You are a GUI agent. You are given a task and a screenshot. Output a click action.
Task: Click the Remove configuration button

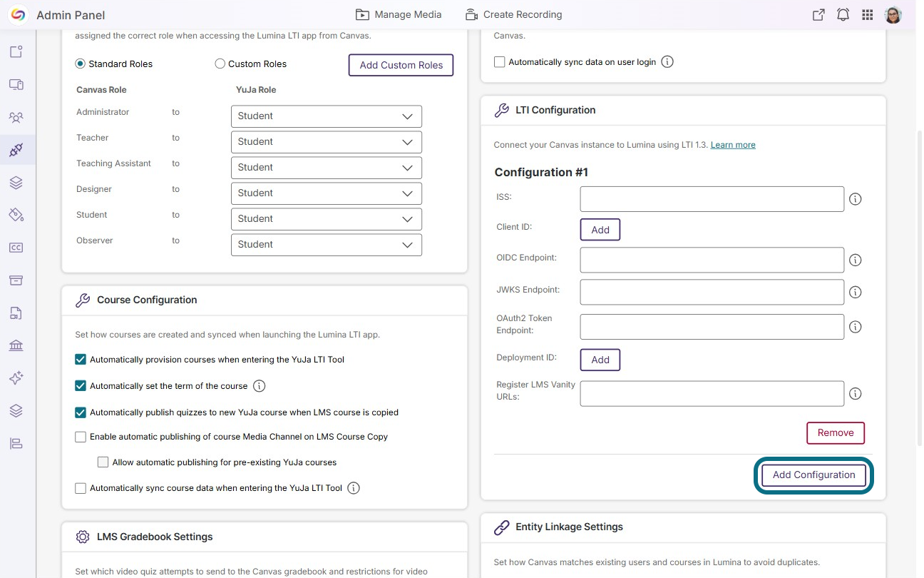[836, 432]
